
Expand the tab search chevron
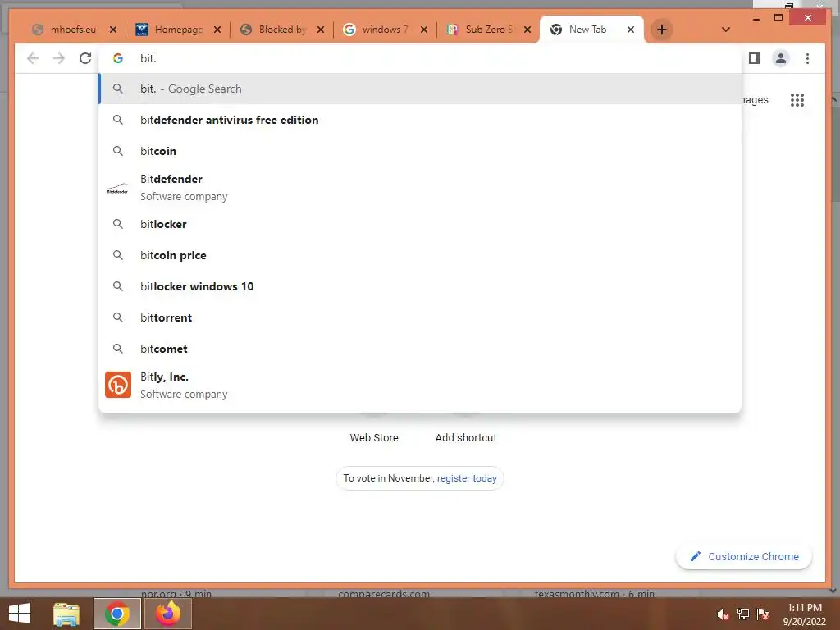coord(726,30)
